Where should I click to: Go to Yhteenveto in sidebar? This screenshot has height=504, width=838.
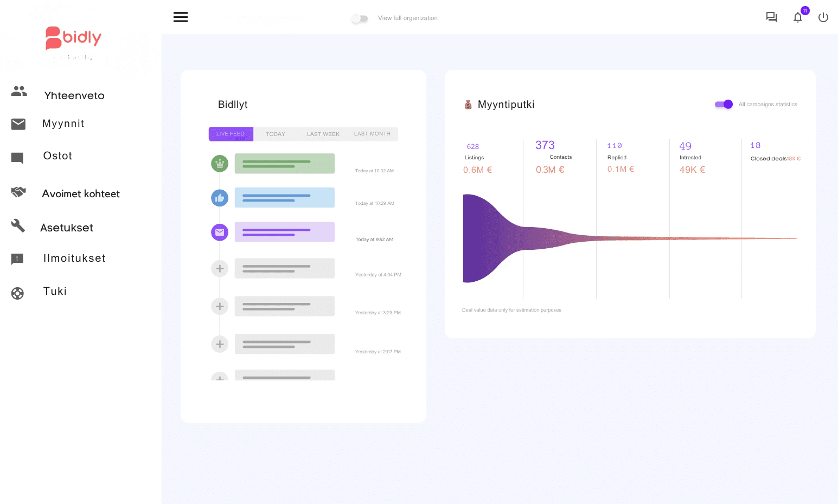[74, 95]
